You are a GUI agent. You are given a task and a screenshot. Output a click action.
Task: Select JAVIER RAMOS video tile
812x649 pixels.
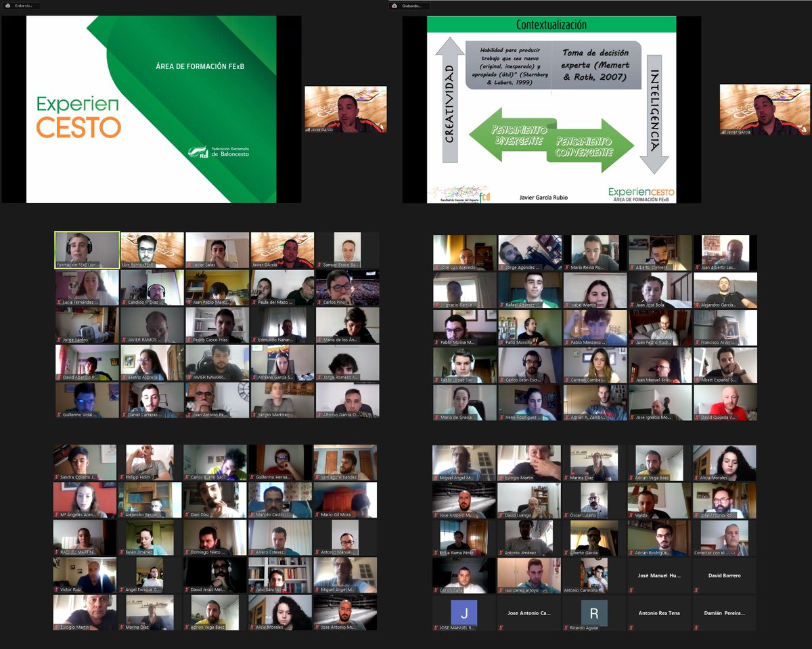point(152,325)
